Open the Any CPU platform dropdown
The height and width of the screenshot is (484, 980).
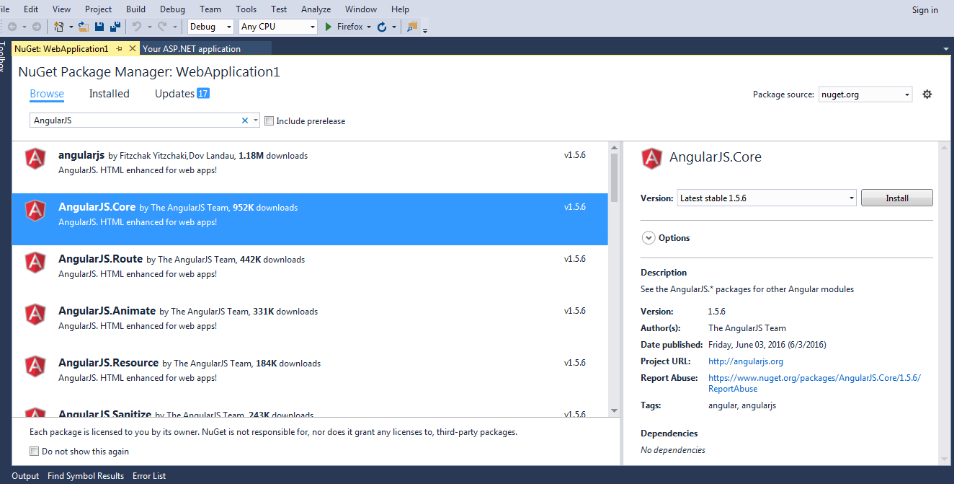point(278,27)
